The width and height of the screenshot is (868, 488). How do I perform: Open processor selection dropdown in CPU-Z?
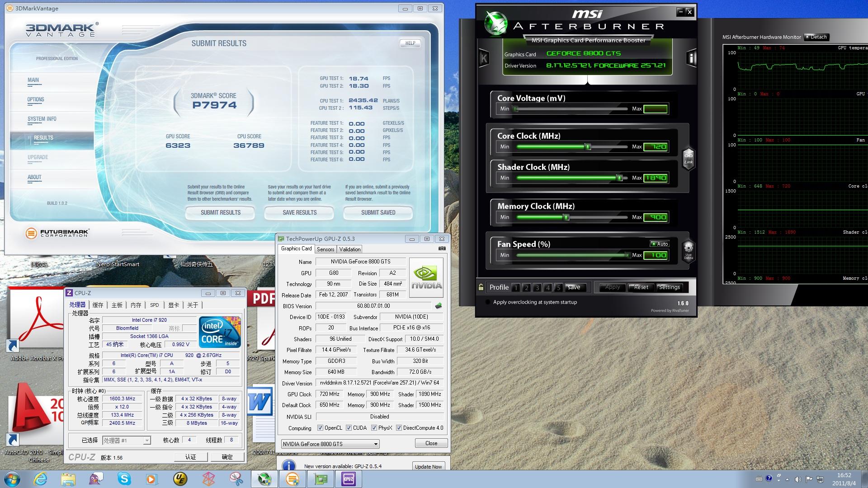(x=127, y=440)
